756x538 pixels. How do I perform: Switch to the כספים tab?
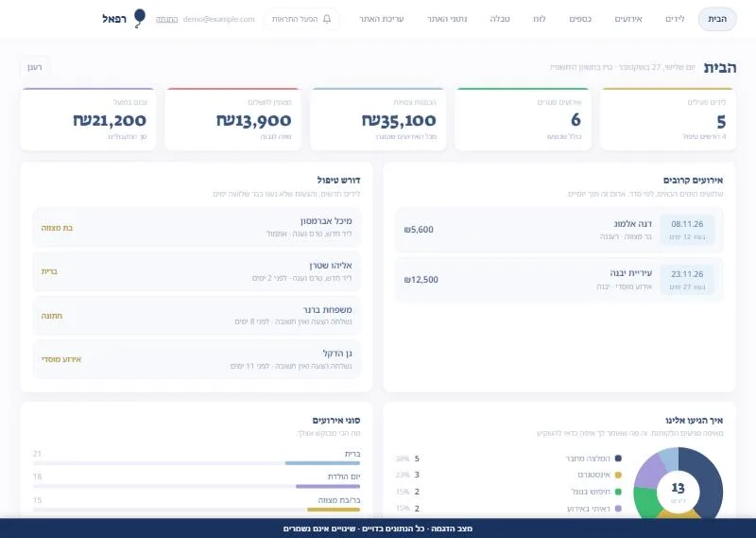click(580, 19)
